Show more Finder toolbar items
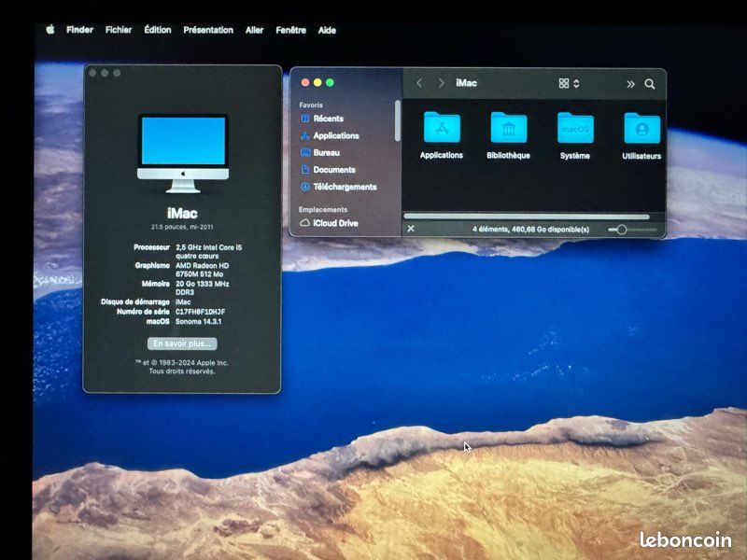Screen dimensions: 747x560 (x=630, y=84)
